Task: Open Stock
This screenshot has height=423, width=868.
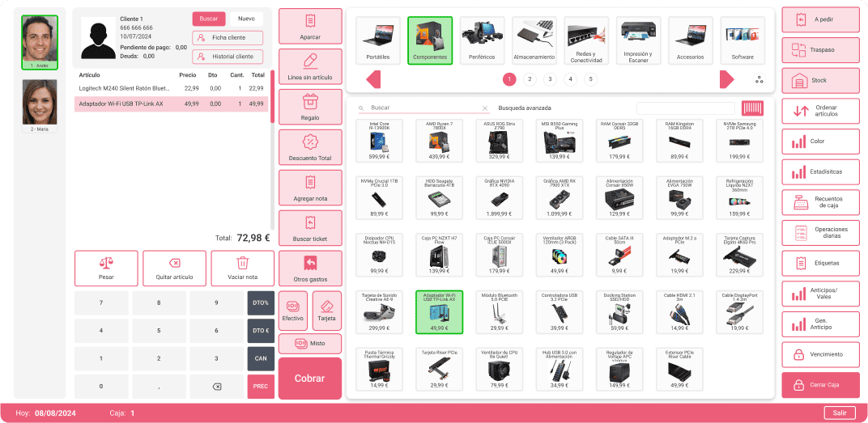Action: click(820, 80)
